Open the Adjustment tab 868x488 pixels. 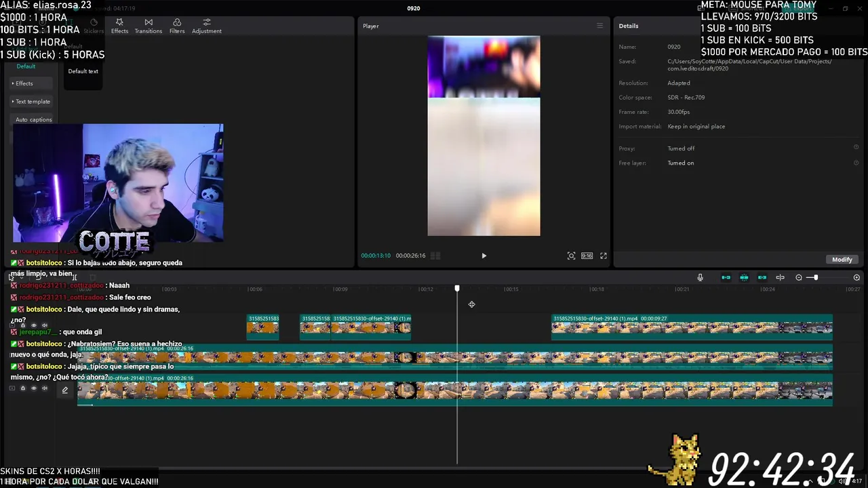point(206,26)
